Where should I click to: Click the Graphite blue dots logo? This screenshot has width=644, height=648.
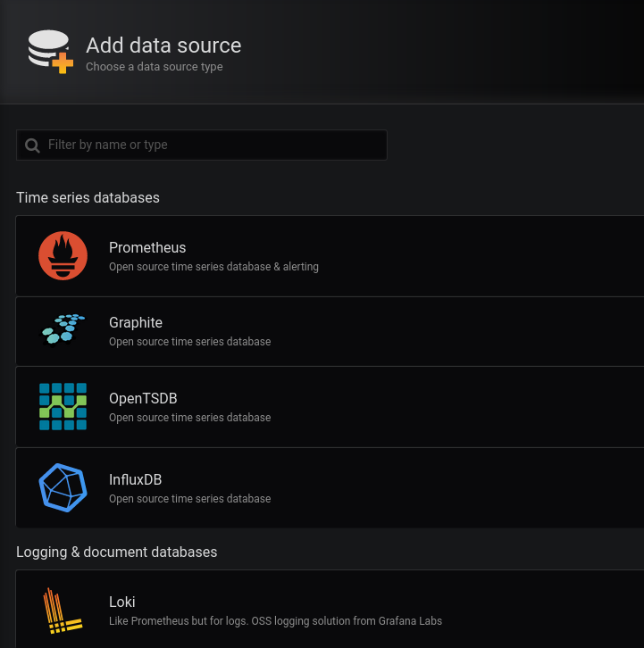(63, 329)
